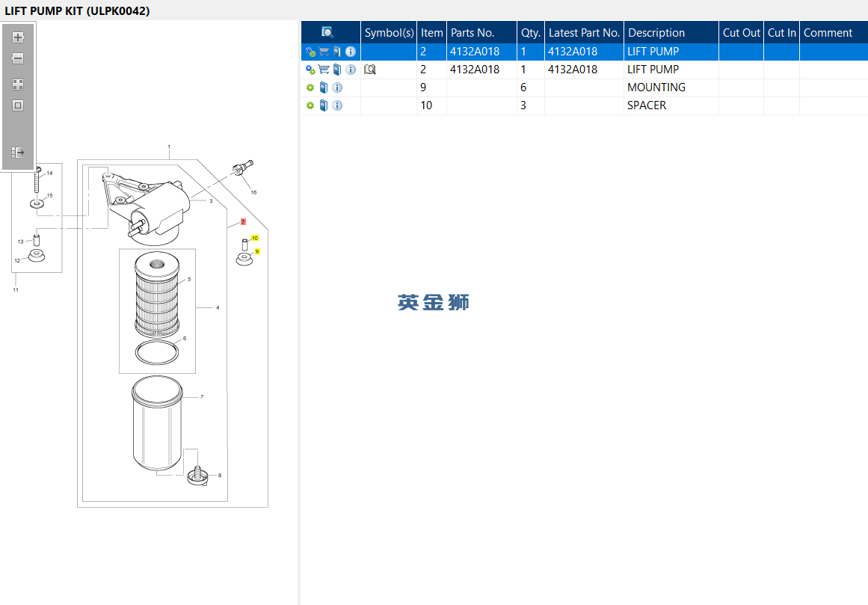Click gear icon in the MOUNTING row
The image size is (868, 605).
(x=310, y=87)
